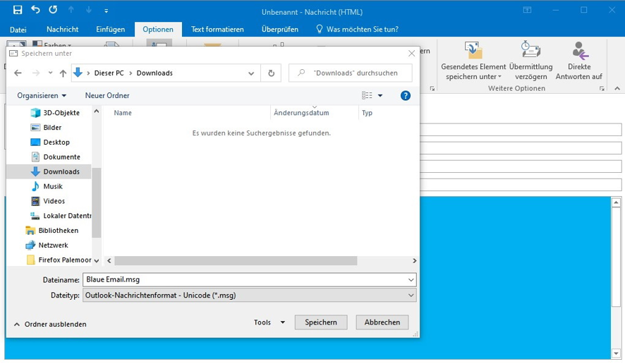
Task: Open the recent locations dropdown arrow
Action: pos(50,73)
